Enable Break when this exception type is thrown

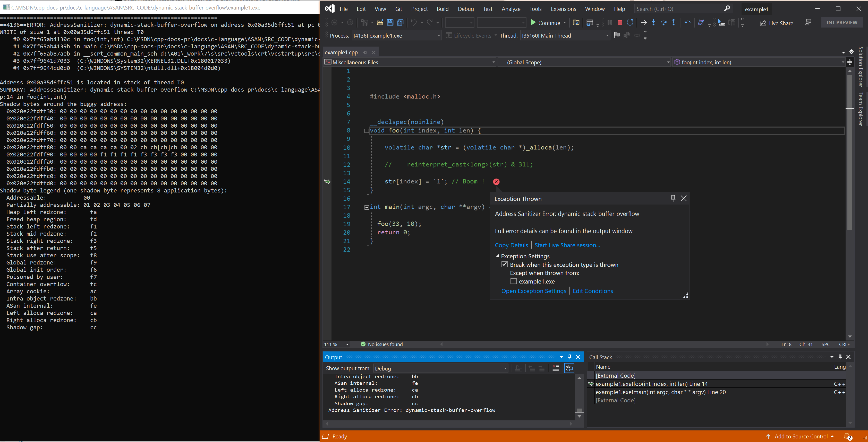click(504, 264)
